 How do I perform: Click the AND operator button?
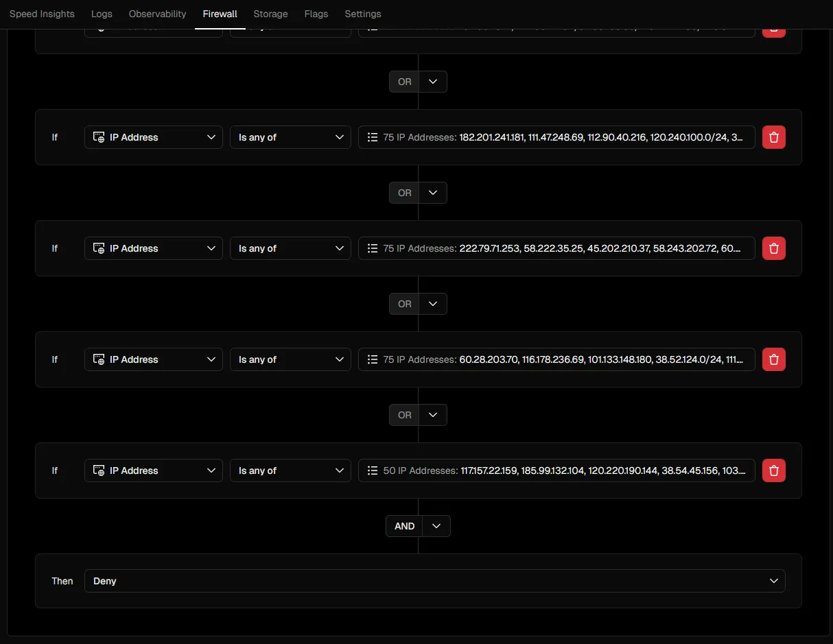click(x=404, y=526)
